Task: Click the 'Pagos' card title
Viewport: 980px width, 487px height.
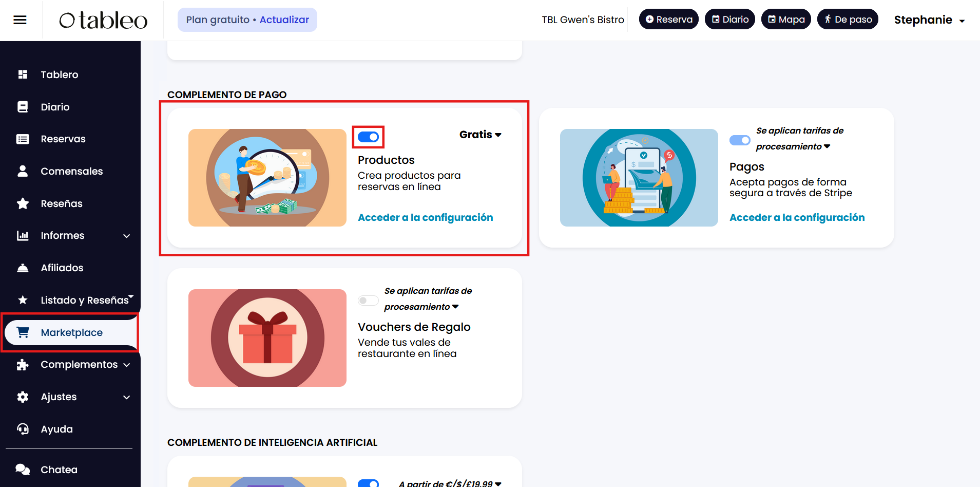Action: tap(747, 166)
